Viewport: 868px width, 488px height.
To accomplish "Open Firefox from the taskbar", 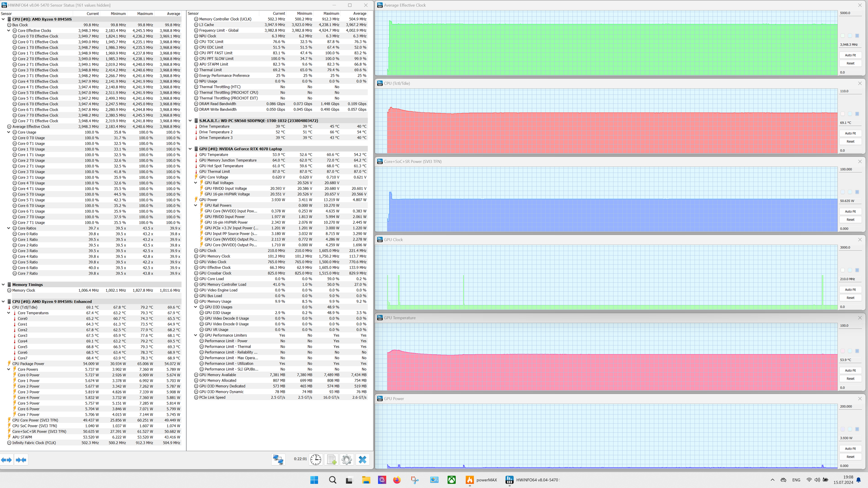I will (x=397, y=480).
